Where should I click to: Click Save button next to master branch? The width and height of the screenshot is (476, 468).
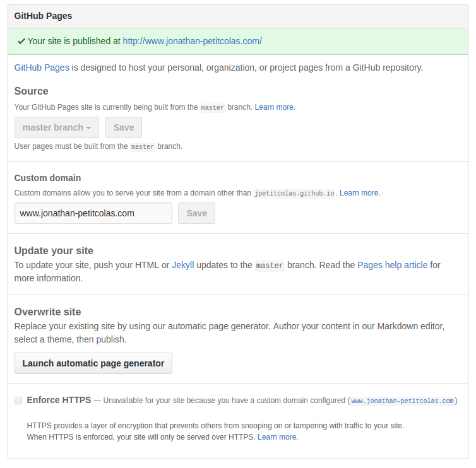pos(124,127)
